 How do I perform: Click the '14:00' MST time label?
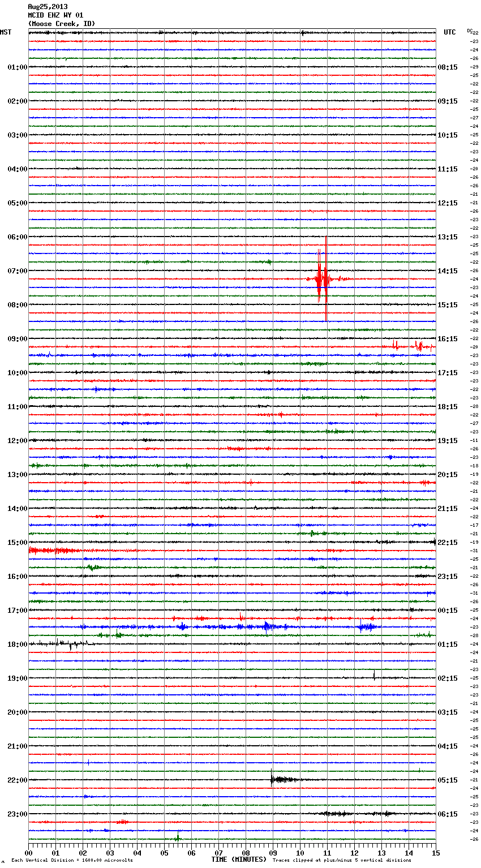(x=18, y=509)
